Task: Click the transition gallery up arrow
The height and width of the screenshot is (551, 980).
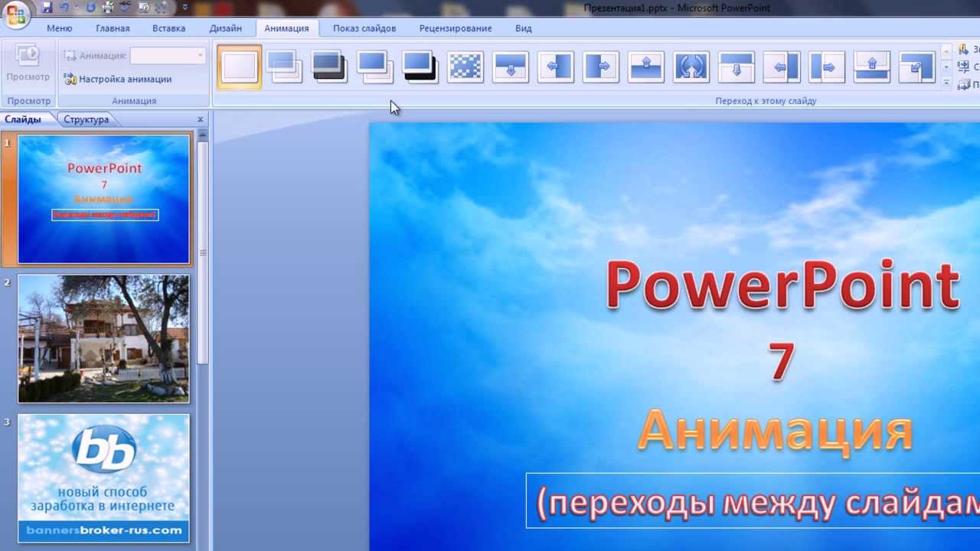Action: [x=946, y=51]
